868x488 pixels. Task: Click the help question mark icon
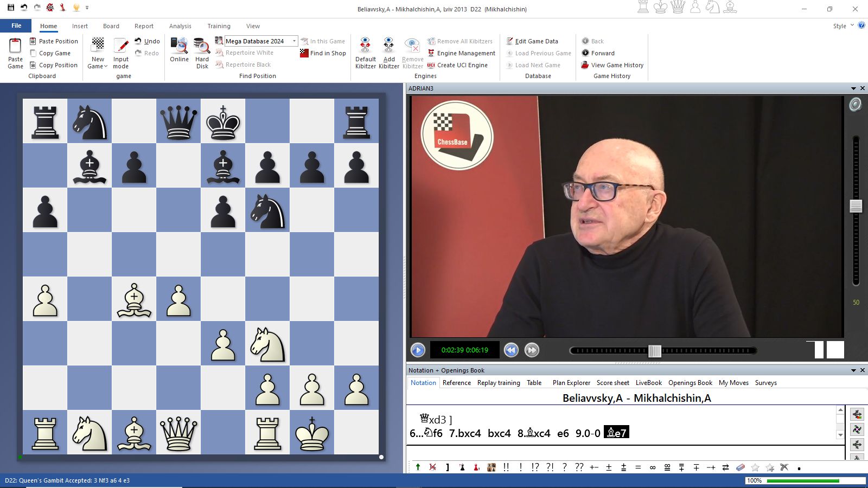pyautogui.click(x=861, y=25)
